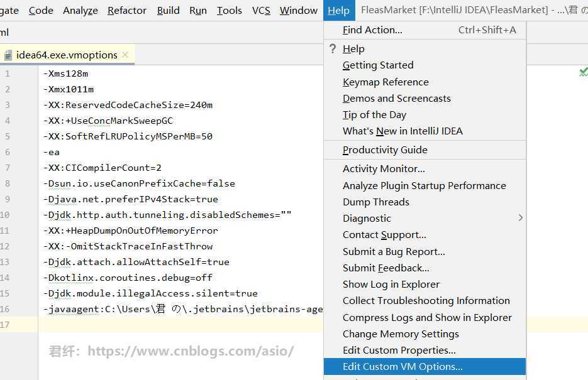
Task: Choose Change Memory Settings
Action: pos(401,334)
